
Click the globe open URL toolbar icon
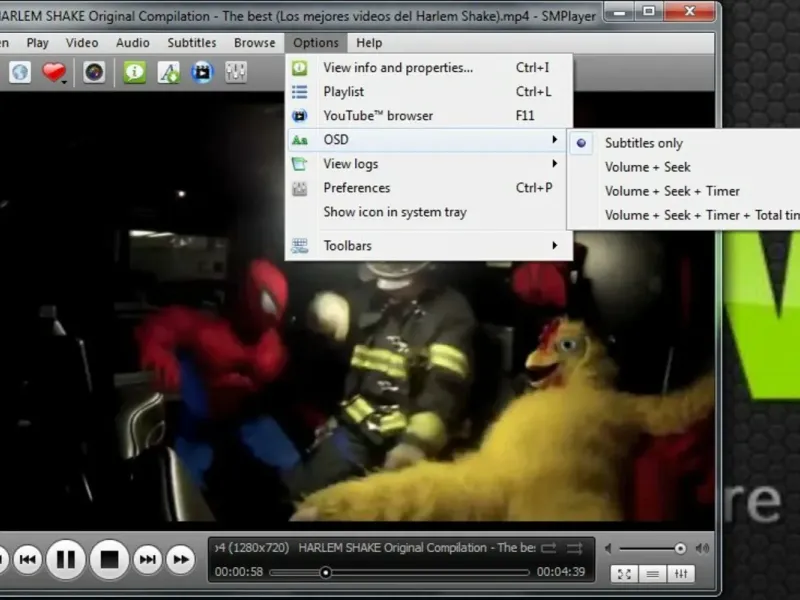pos(20,72)
